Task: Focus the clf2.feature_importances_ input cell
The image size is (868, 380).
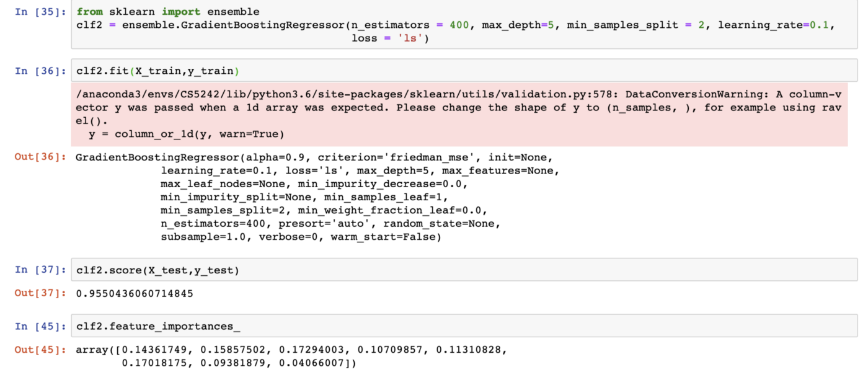Action: [x=434, y=327]
